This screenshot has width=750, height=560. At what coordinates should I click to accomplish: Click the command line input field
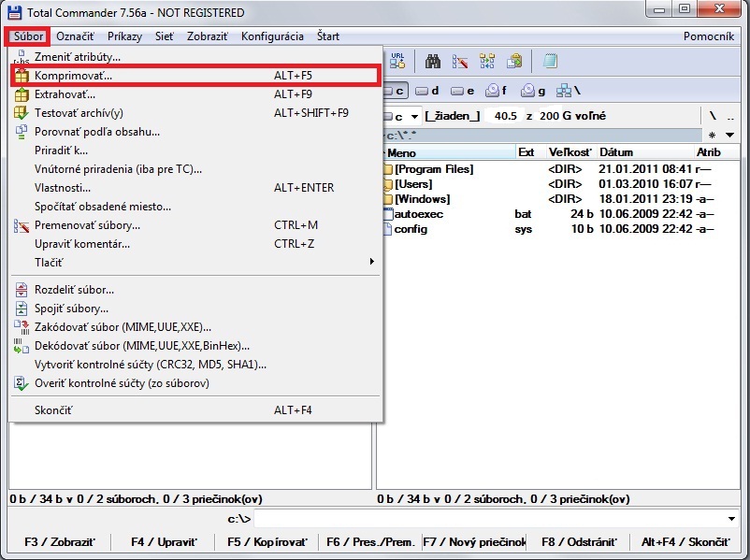[x=486, y=519]
